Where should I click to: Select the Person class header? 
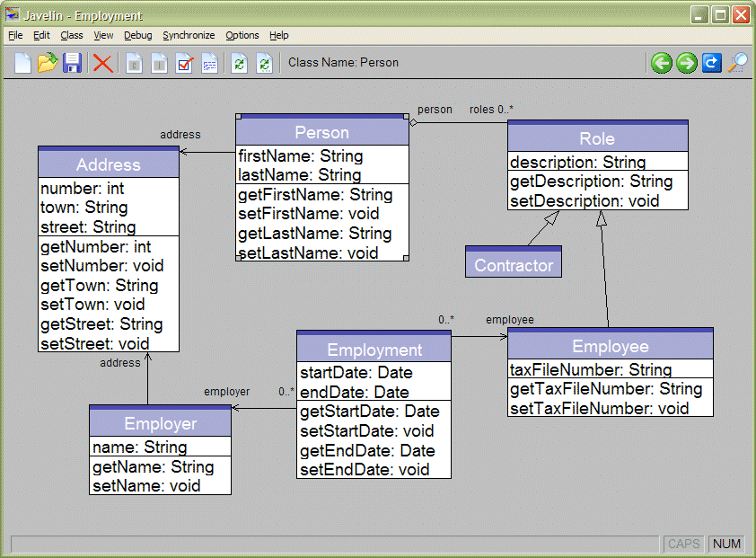[321, 133]
